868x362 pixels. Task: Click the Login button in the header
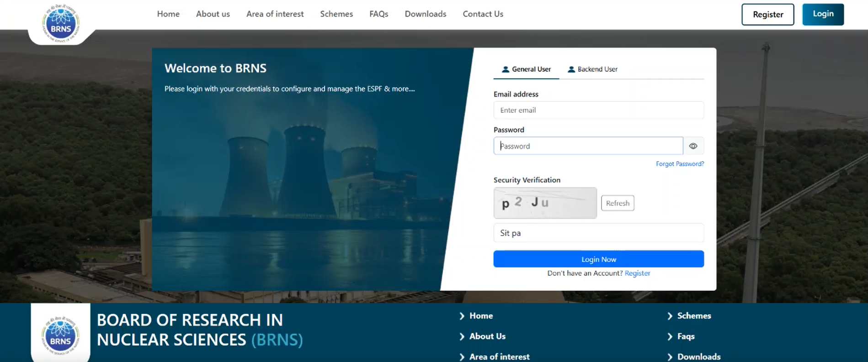(823, 14)
